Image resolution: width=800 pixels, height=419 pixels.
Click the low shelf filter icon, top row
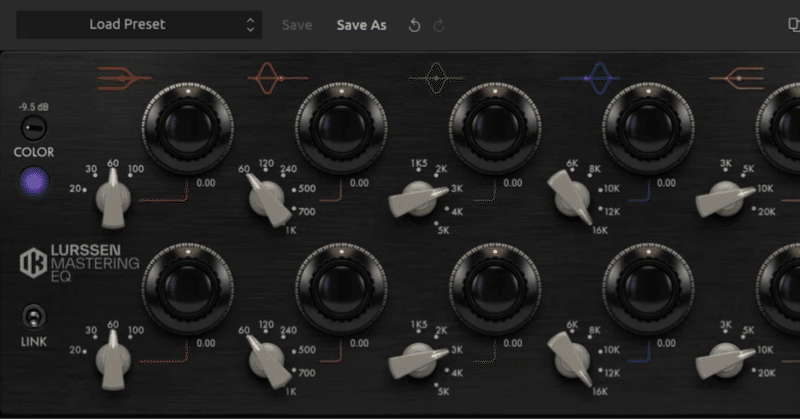tap(124, 79)
